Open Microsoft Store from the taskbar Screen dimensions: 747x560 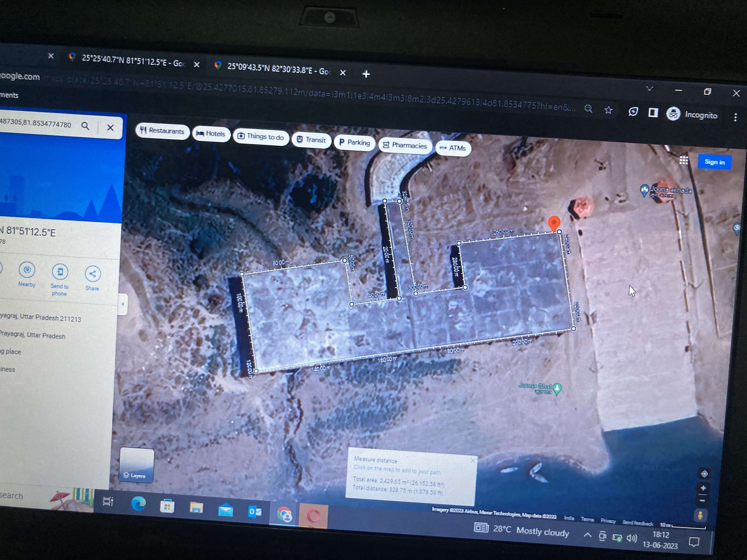pyautogui.click(x=167, y=506)
